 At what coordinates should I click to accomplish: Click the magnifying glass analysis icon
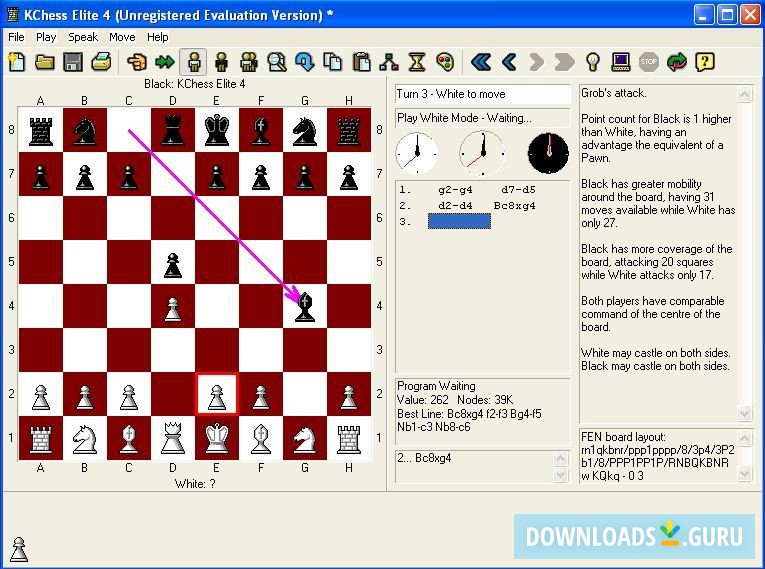tap(277, 62)
